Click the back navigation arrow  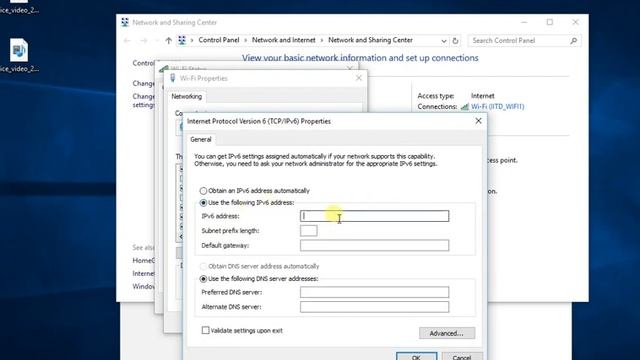(x=127, y=40)
